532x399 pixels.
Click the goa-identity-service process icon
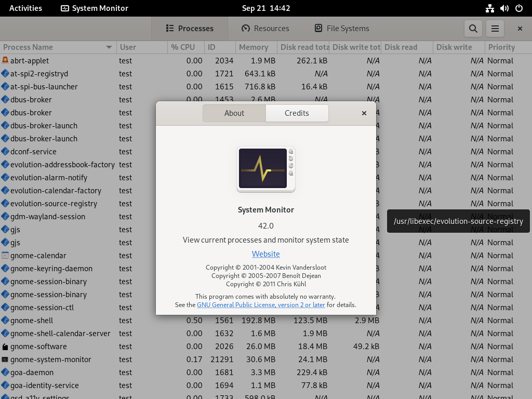click(5, 385)
